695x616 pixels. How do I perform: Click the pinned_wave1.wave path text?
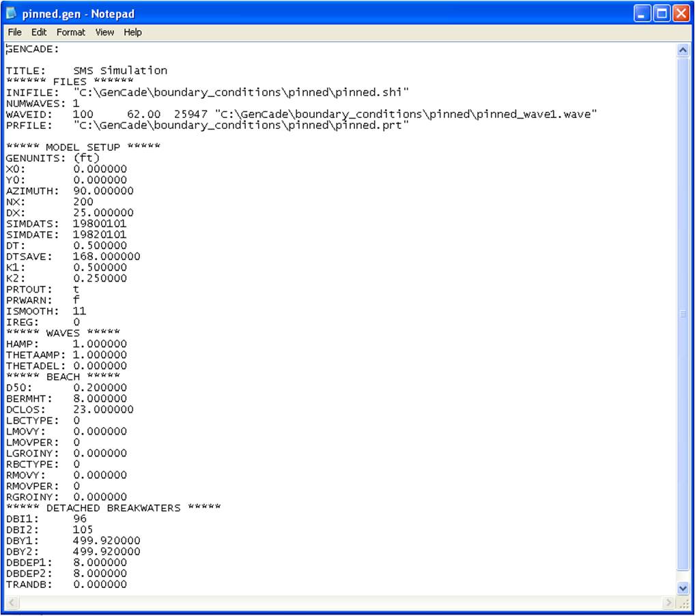click(x=406, y=114)
